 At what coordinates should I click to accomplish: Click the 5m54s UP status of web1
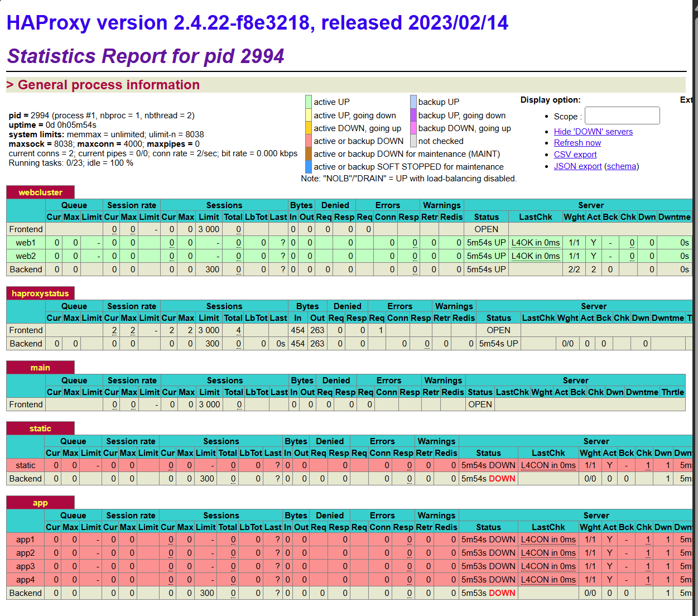pos(486,243)
